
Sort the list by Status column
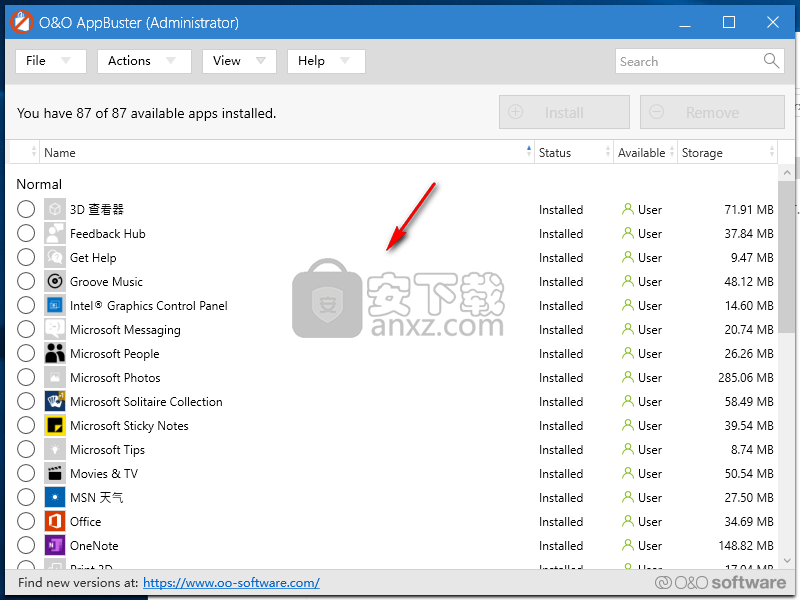tap(573, 153)
